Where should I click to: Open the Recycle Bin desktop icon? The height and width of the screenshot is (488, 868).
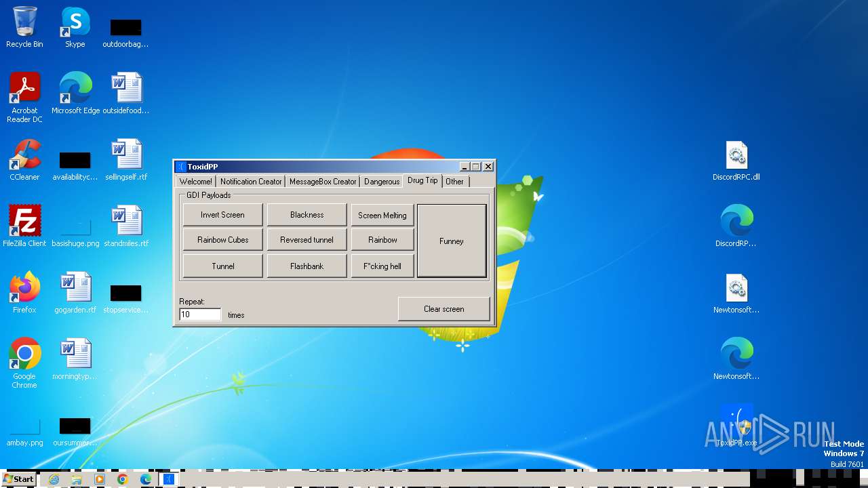tap(24, 27)
